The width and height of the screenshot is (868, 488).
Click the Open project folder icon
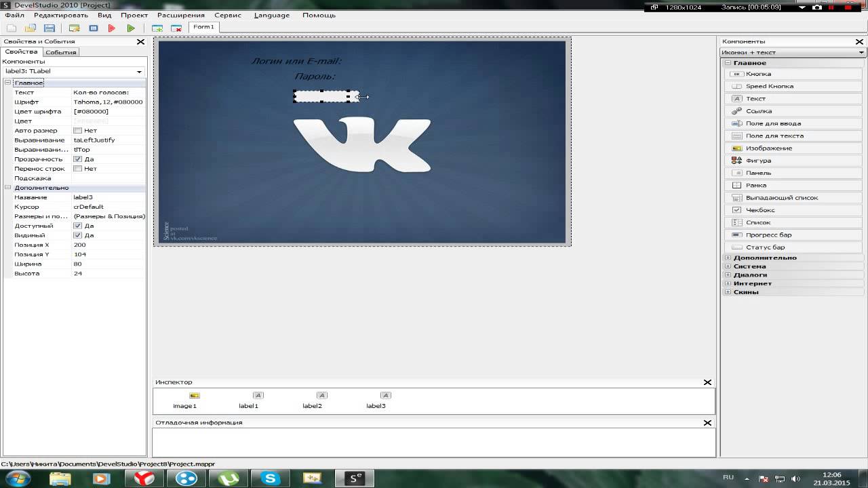point(31,28)
